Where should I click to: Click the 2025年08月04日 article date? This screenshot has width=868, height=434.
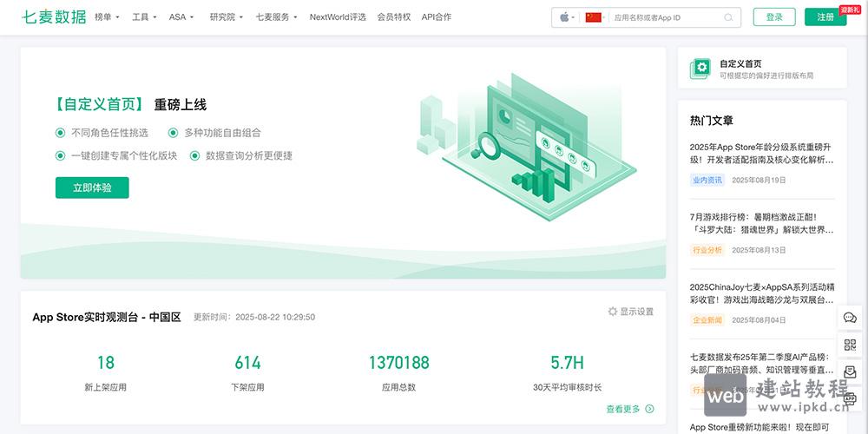[759, 320]
